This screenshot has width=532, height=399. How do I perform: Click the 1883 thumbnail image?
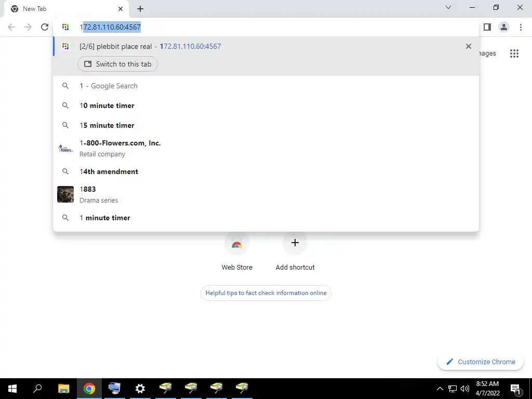coord(65,194)
